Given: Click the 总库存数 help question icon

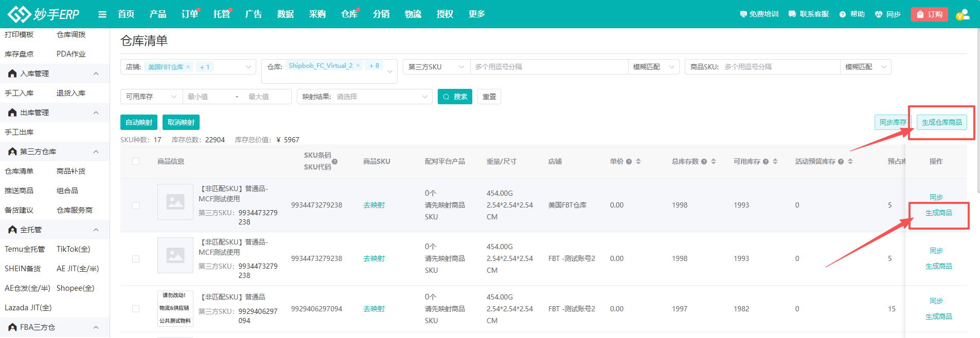Looking at the screenshot, I should (704, 162).
